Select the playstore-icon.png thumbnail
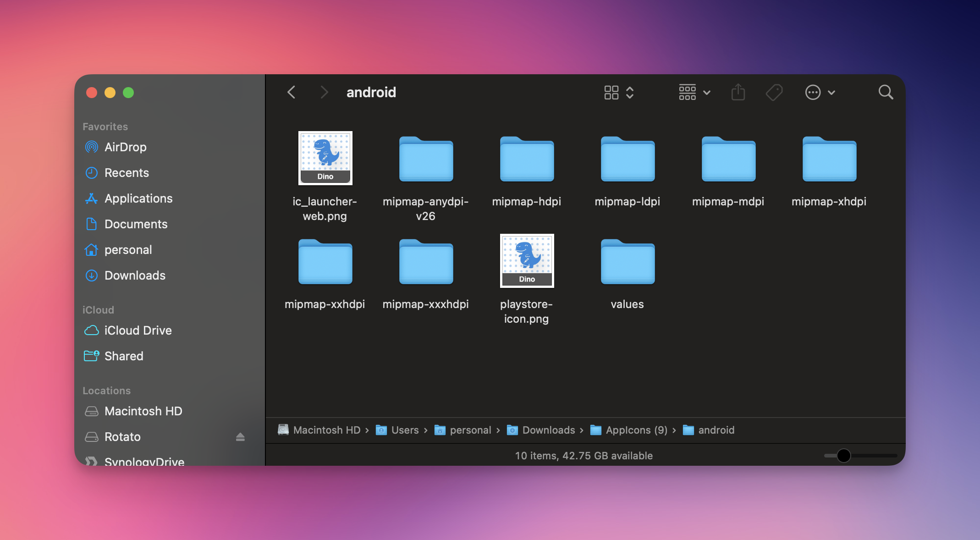This screenshot has height=540, width=980. 527,260
